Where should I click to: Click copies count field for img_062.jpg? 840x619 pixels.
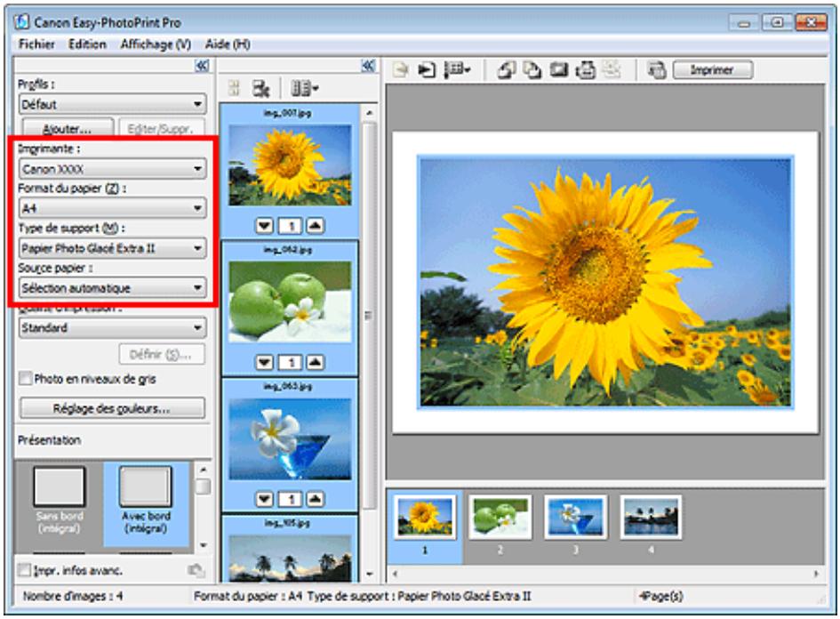click(290, 363)
